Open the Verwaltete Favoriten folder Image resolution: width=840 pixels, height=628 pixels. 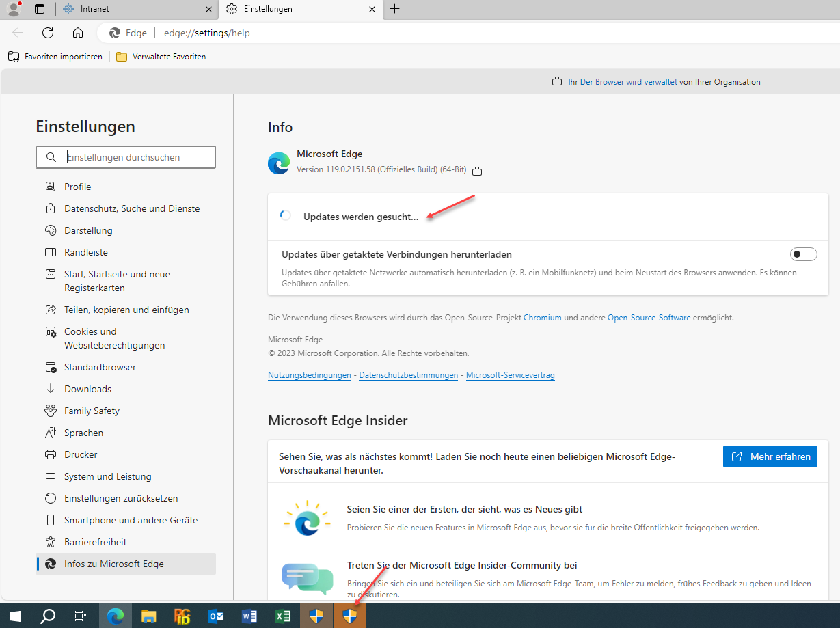[x=161, y=57]
